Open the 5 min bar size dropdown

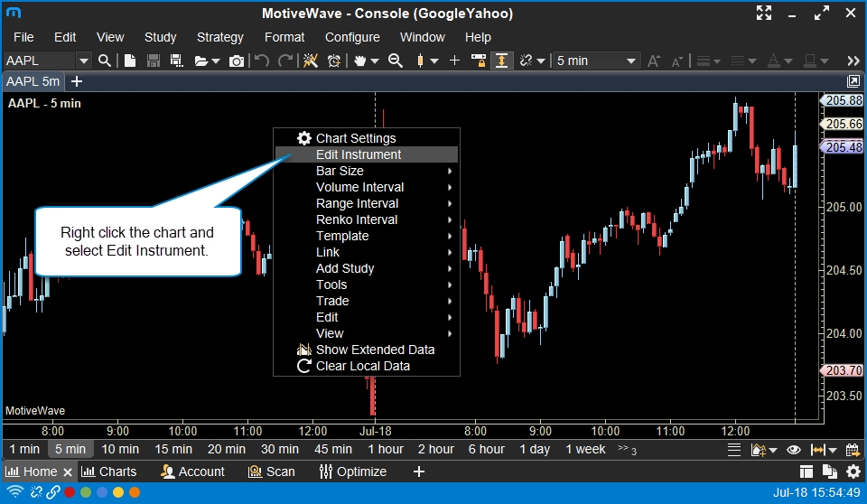click(x=596, y=61)
